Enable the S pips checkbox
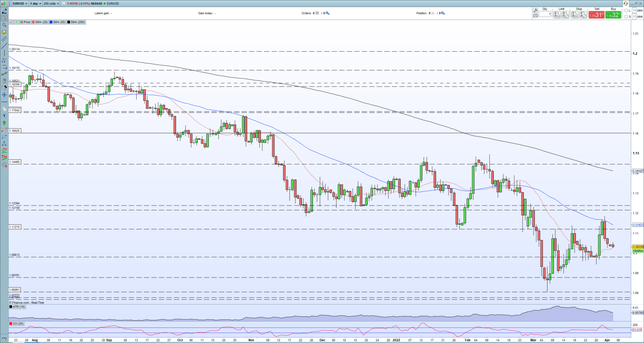 [626, 16]
